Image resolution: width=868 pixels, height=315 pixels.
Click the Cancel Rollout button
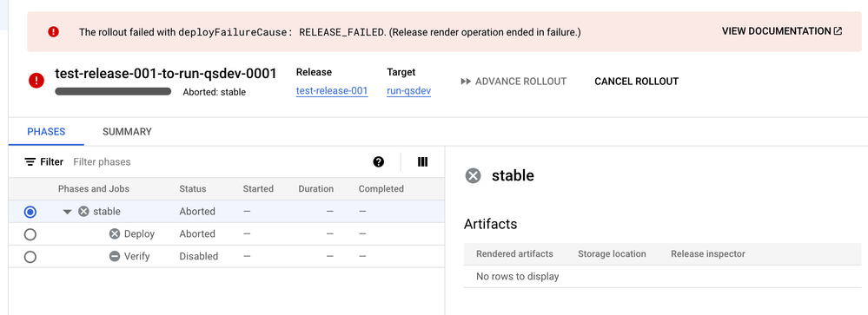pyautogui.click(x=637, y=82)
